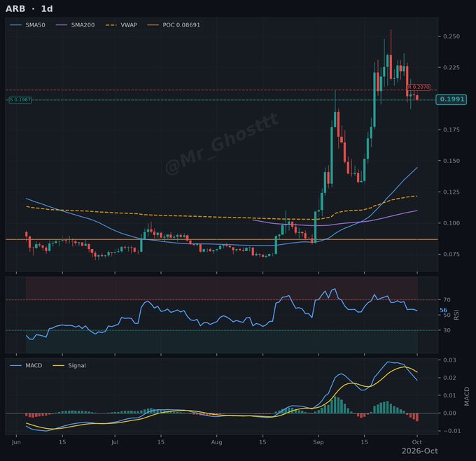The width and height of the screenshot is (476, 461).
Task: Click the Signal yellow legend line swatch
Action: (59, 365)
